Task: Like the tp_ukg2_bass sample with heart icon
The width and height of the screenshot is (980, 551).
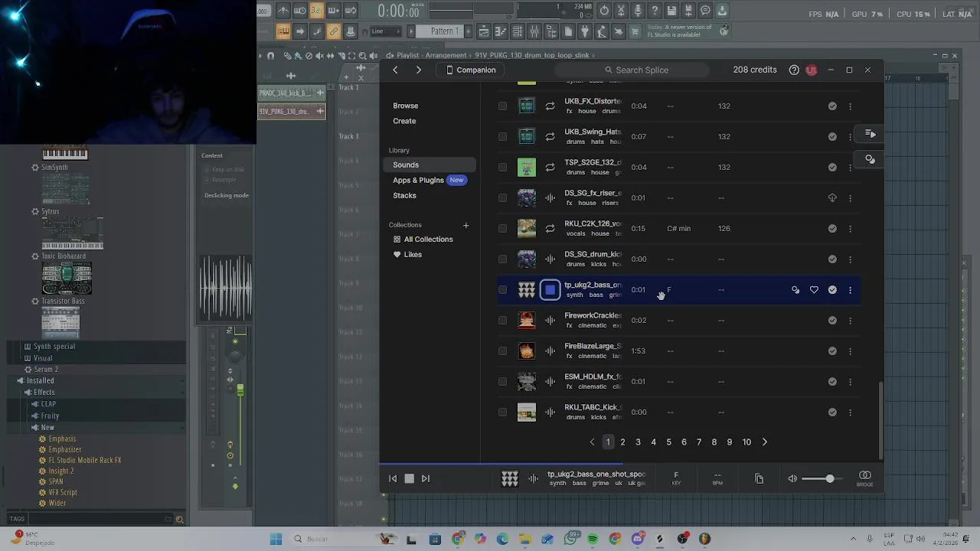Action: 814,289
